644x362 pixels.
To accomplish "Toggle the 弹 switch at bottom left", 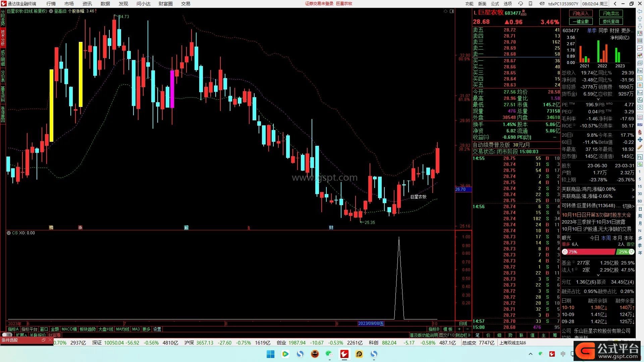I will point(7,335).
